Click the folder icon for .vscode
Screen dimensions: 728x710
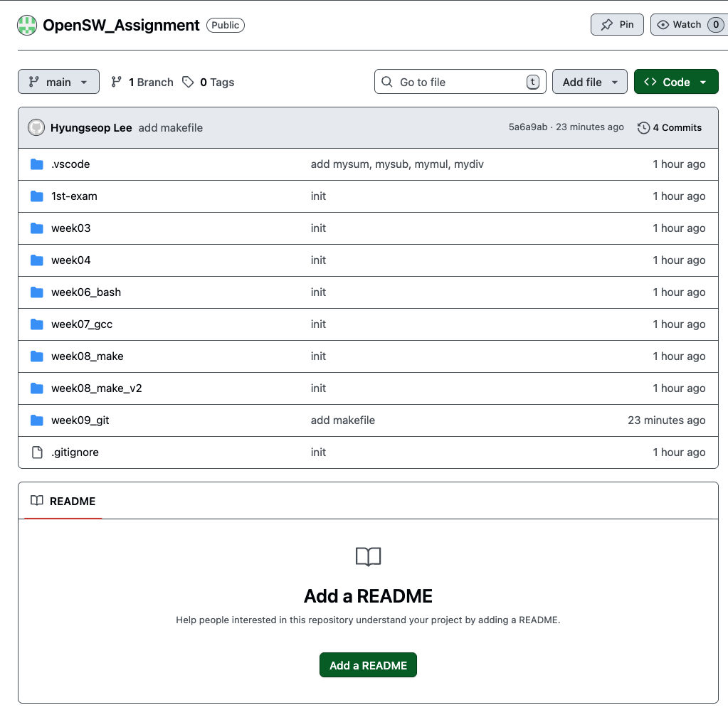(x=37, y=164)
